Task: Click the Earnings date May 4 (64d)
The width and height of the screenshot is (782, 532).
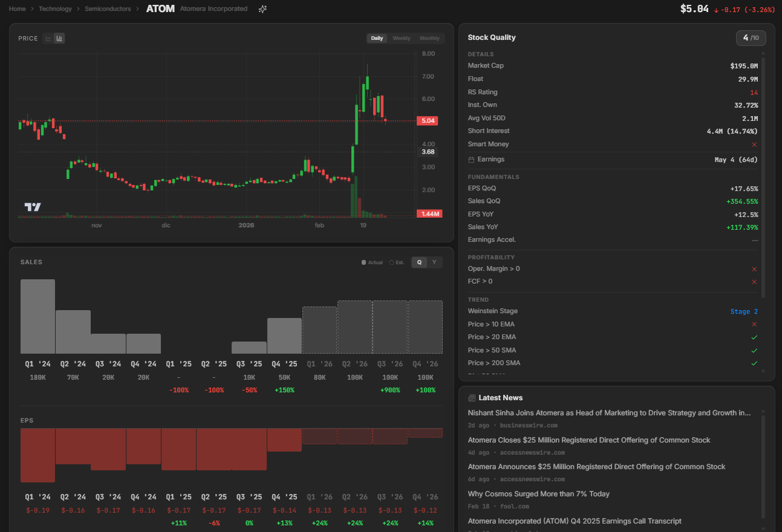Action: coord(736,160)
